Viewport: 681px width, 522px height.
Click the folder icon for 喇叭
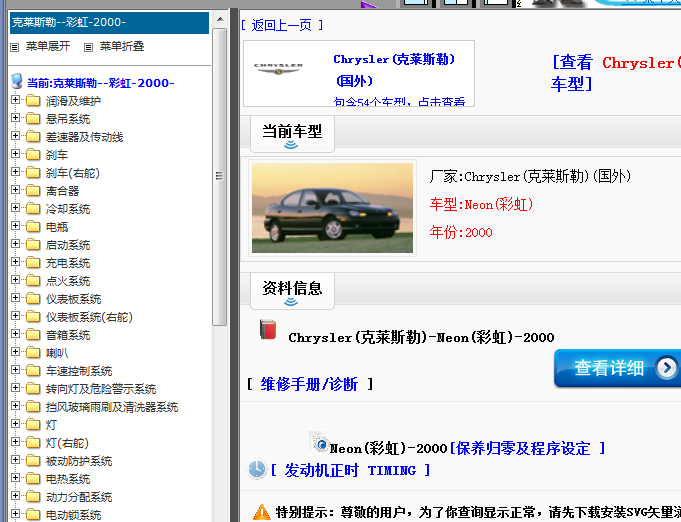point(33,353)
